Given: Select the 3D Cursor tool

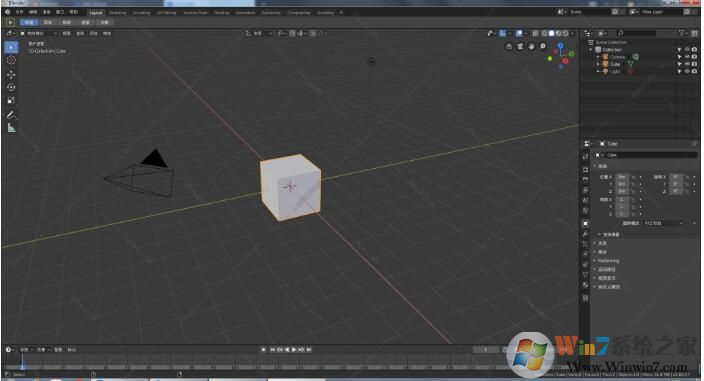Looking at the screenshot, I should (11, 60).
